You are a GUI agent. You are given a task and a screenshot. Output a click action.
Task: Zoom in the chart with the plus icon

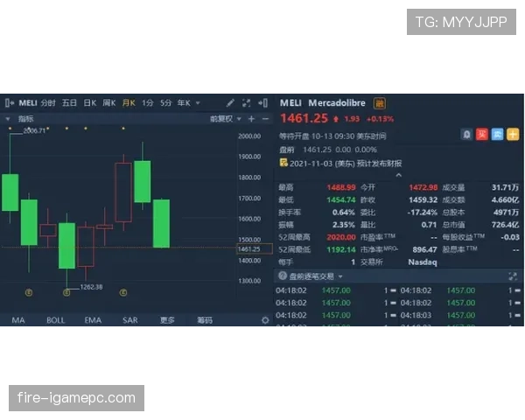(251, 119)
